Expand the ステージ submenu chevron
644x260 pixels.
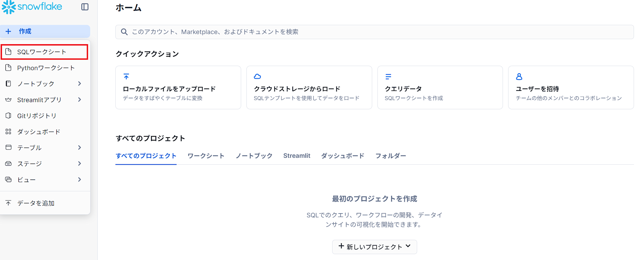pyautogui.click(x=80, y=164)
